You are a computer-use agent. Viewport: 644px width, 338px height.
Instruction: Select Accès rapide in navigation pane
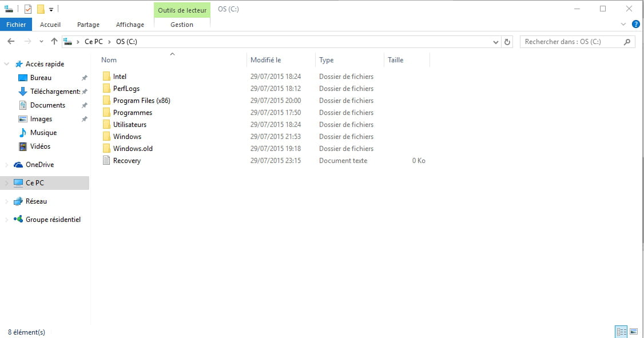(45, 64)
